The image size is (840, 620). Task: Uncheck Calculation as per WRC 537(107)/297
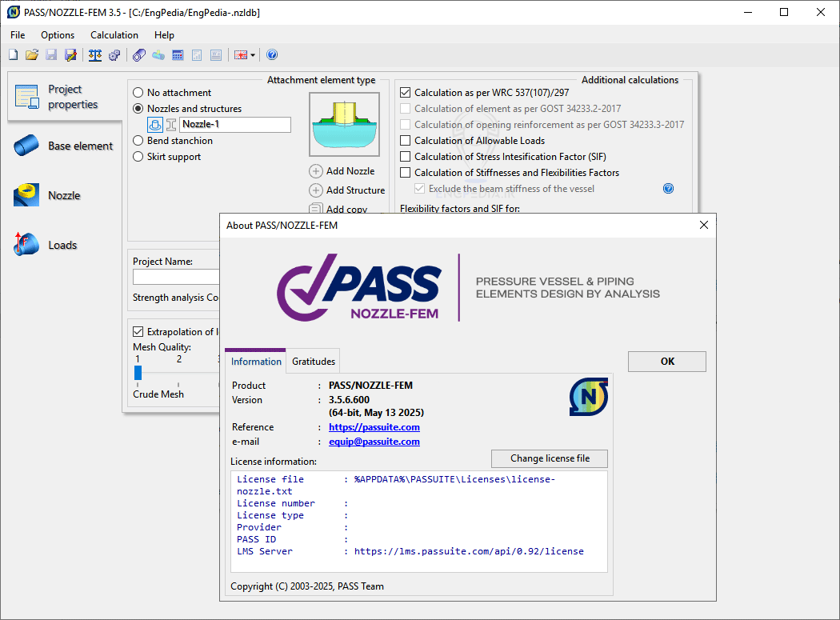[406, 93]
